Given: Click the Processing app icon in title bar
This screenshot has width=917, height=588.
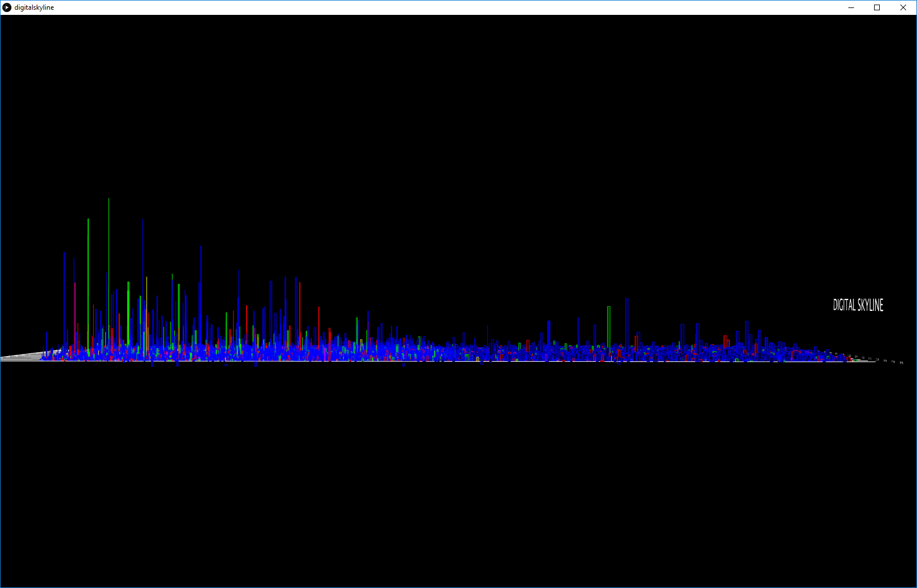Looking at the screenshot, I should pyautogui.click(x=7, y=7).
